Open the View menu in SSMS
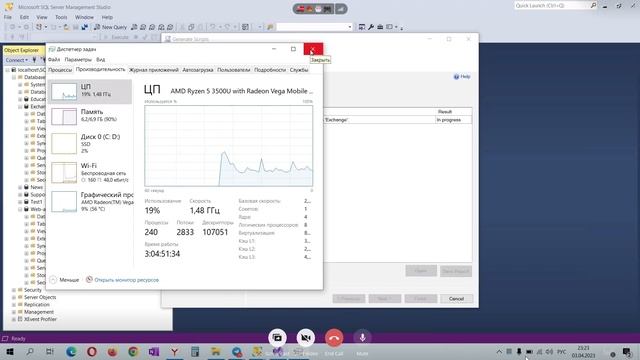The height and width of the screenshot is (360, 640). [42, 17]
